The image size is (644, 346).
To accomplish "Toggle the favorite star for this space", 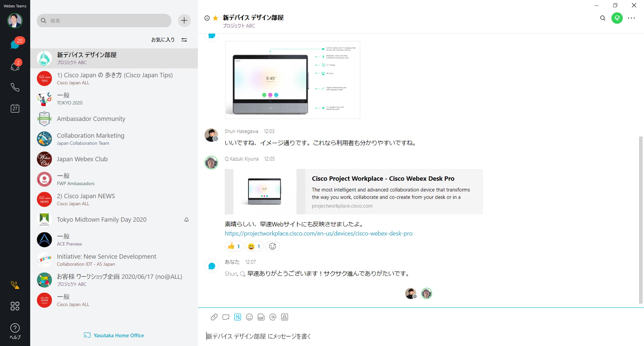I will tap(215, 18).
